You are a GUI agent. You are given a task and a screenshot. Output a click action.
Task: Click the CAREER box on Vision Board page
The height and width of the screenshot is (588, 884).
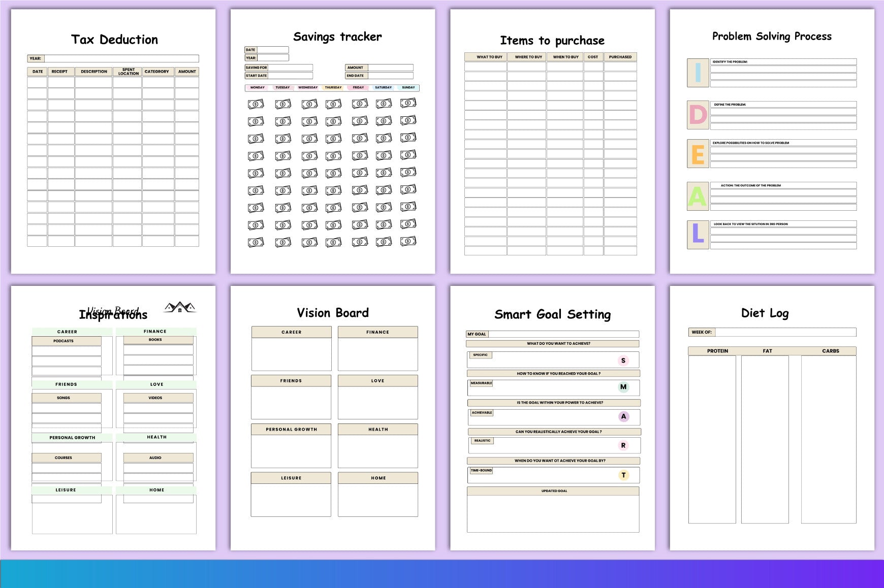(292, 348)
